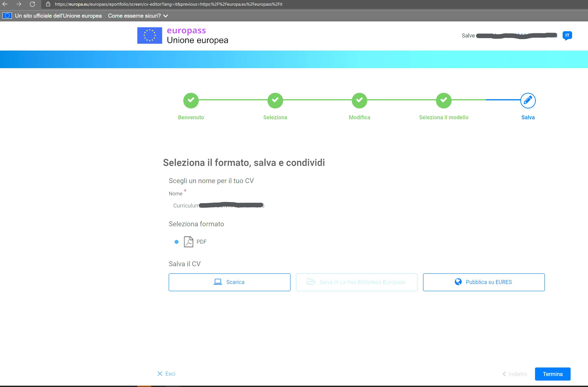Go to the Seleziona step
Screen dimensions: 588x387
coord(275,100)
